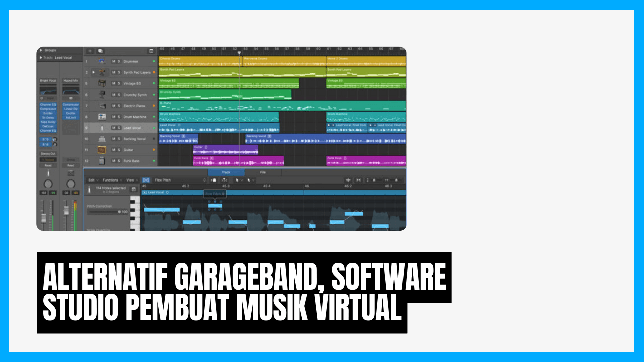Click the Drummer track name label
This screenshot has height=362, width=644.
click(x=131, y=61)
